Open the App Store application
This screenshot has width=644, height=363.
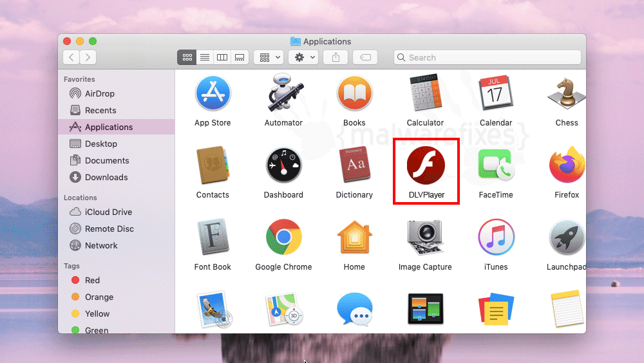tap(213, 93)
